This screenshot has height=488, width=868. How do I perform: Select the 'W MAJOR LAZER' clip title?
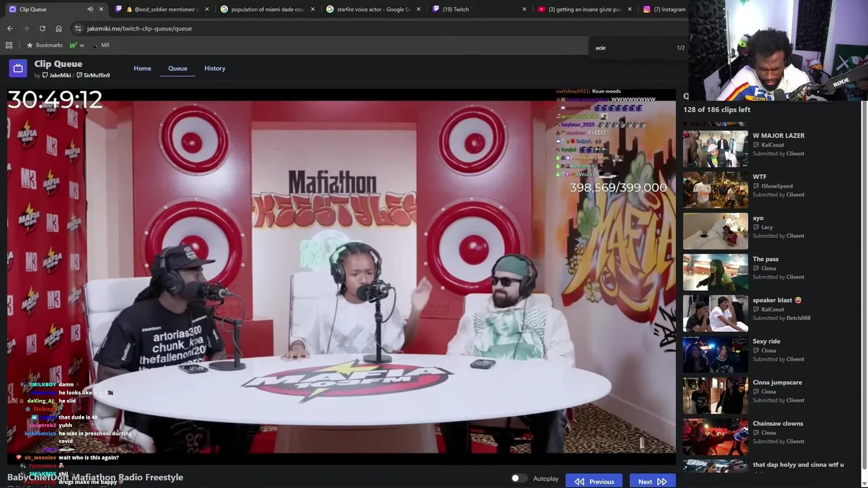tap(778, 136)
